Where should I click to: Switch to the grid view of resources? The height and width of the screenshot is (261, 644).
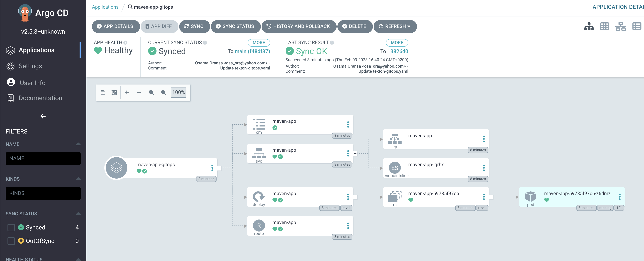(605, 26)
